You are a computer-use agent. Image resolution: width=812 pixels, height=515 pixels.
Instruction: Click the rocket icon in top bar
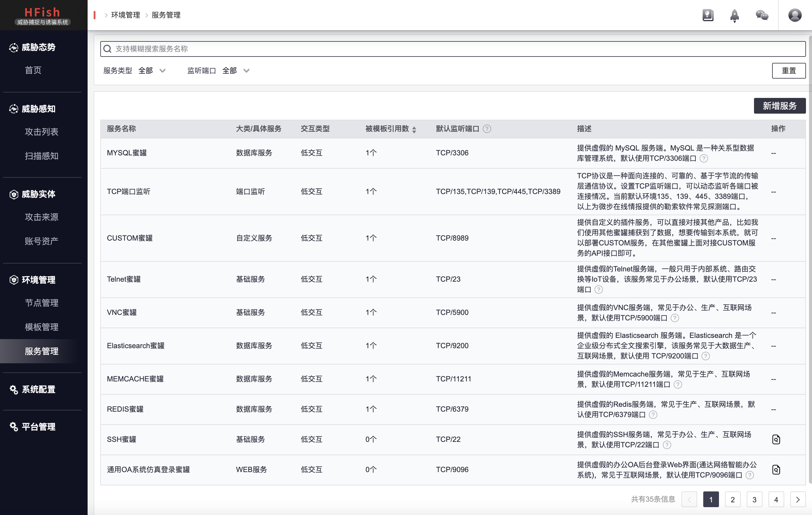(x=734, y=15)
